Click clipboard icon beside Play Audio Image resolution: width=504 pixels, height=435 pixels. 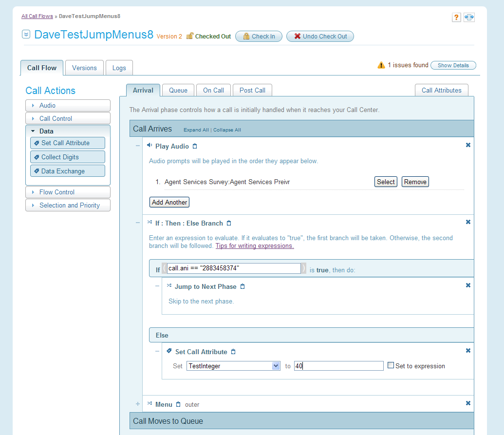(x=195, y=146)
